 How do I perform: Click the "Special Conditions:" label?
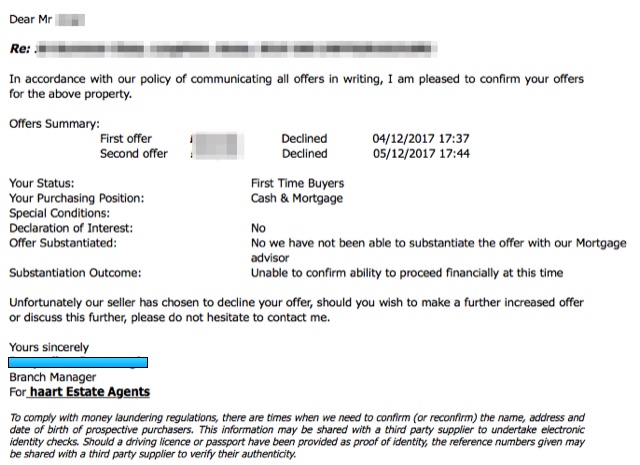point(59,214)
